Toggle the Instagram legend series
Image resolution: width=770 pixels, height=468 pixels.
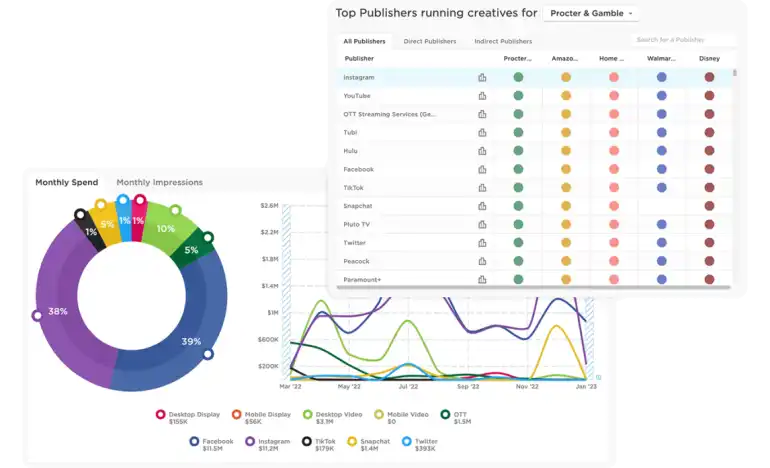[268, 444]
